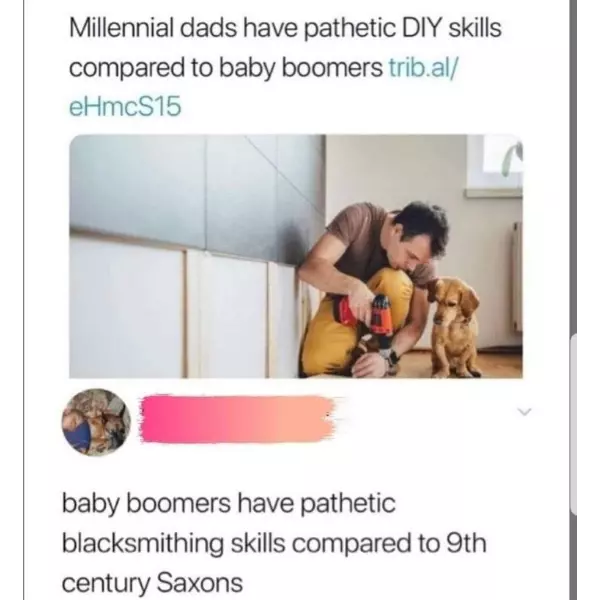600x600 pixels.
Task: Click the scrollbar handle on right edge
Action: (573, 425)
